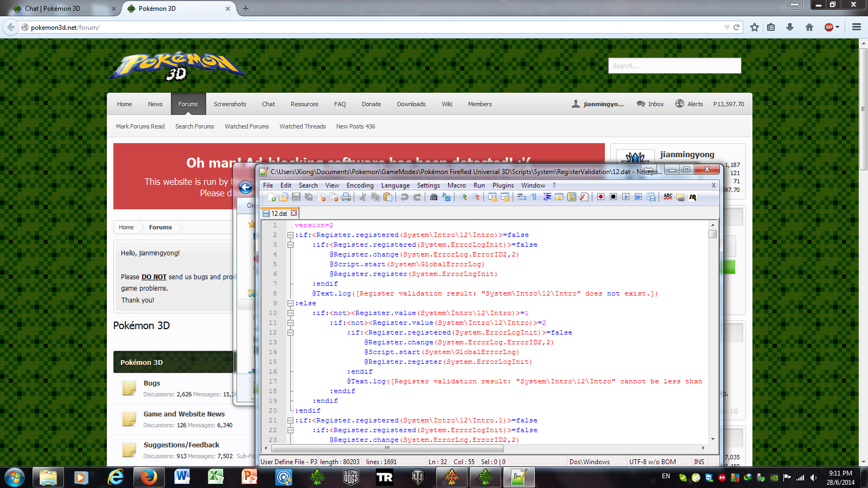Image resolution: width=868 pixels, height=488 pixels.
Task: Open the Inbox link in forum header
Action: click(x=650, y=104)
